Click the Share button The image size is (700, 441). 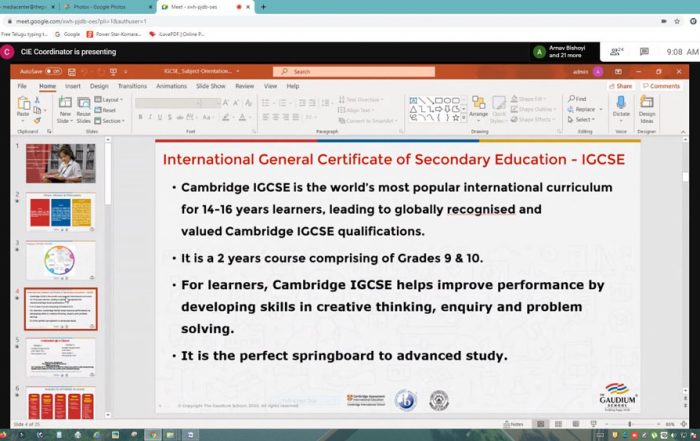pos(620,86)
